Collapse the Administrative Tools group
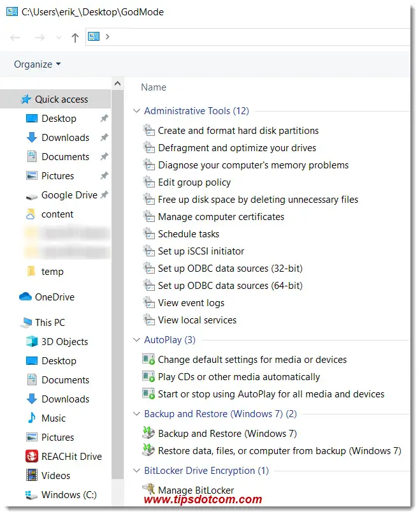Image resolution: width=420 pixels, height=516 pixels. [136, 111]
